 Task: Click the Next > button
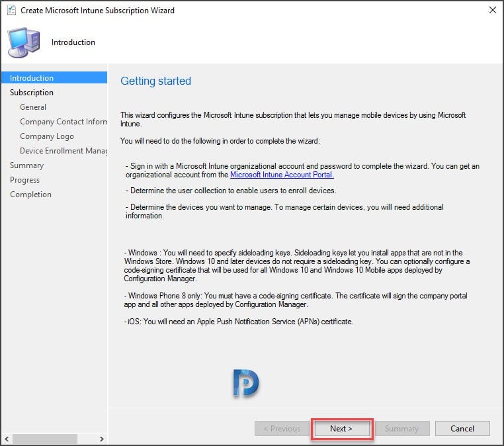point(341,428)
